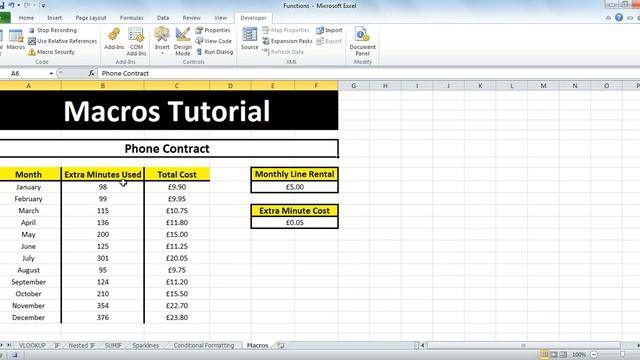Click the Insert Function fx button
640x360 pixels.
pyautogui.click(x=91, y=73)
